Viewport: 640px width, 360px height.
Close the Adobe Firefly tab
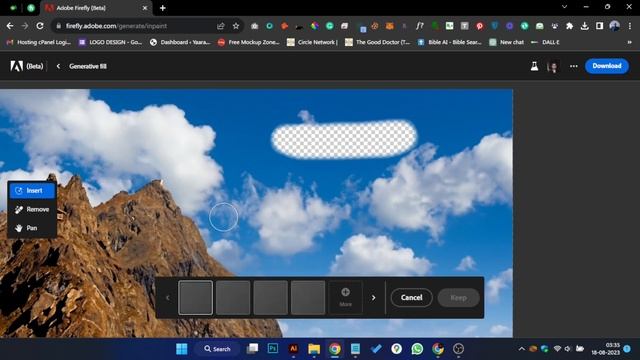click(x=144, y=8)
